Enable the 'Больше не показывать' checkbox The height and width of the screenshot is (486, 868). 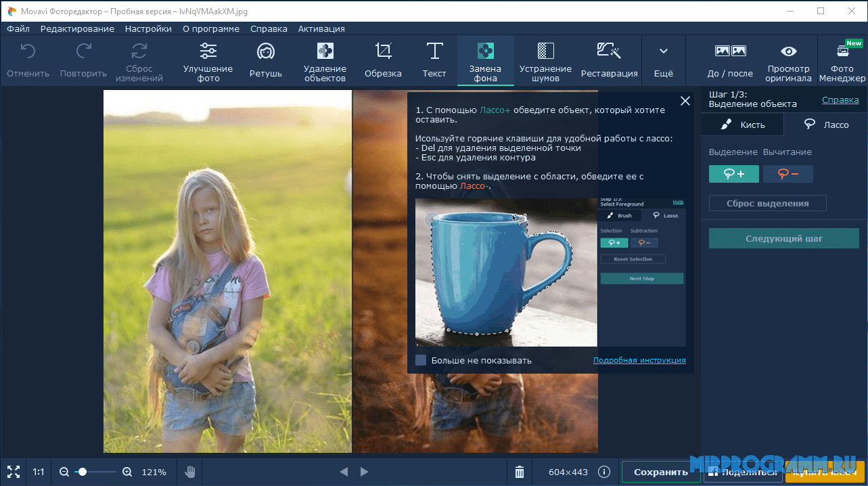(x=421, y=360)
